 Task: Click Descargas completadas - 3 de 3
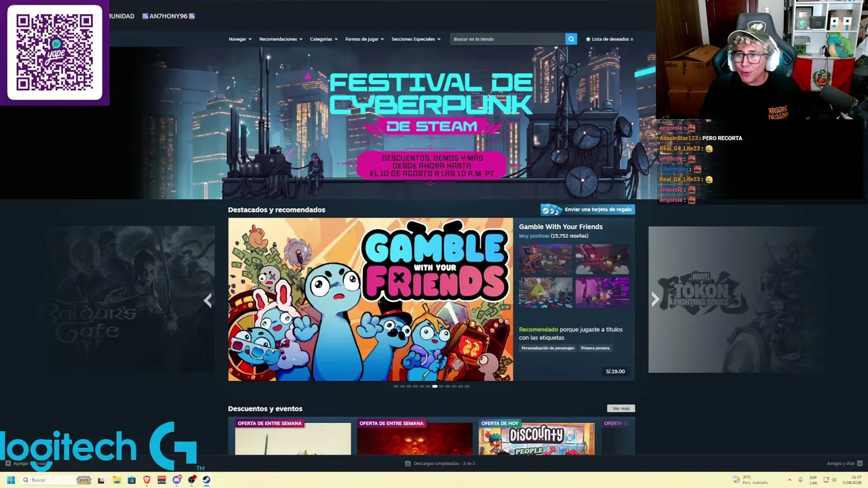point(444,464)
